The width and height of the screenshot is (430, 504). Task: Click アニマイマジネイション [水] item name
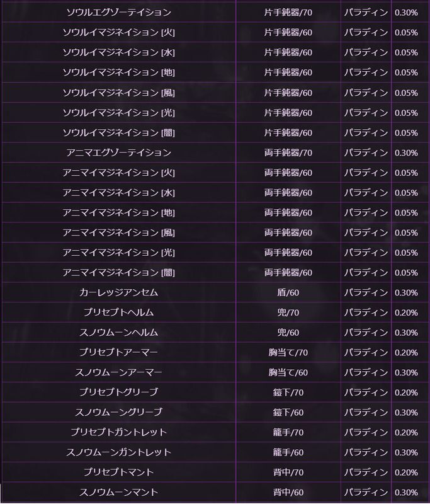click(118, 193)
